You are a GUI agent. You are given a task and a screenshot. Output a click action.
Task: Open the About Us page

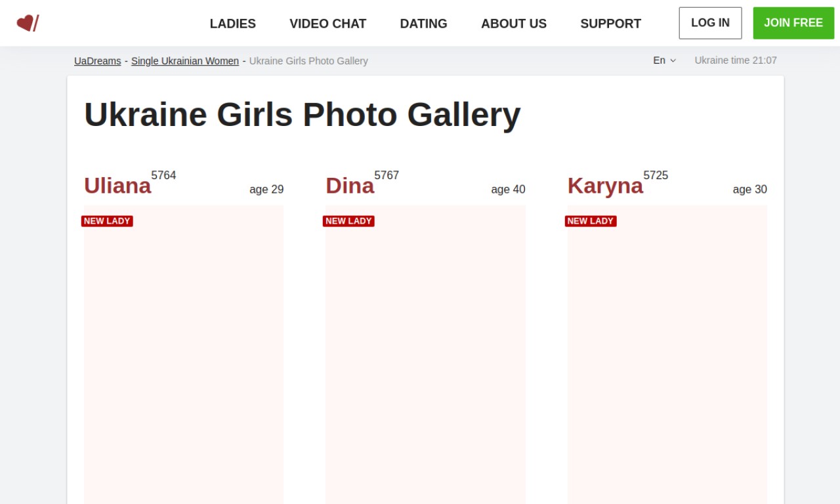point(513,24)
